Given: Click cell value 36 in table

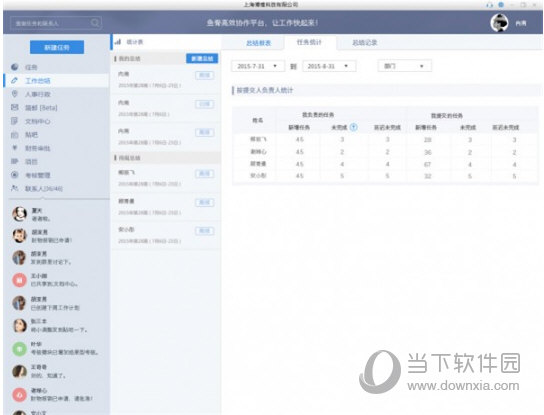Looking at the screenshot, I should click(427, 152).
